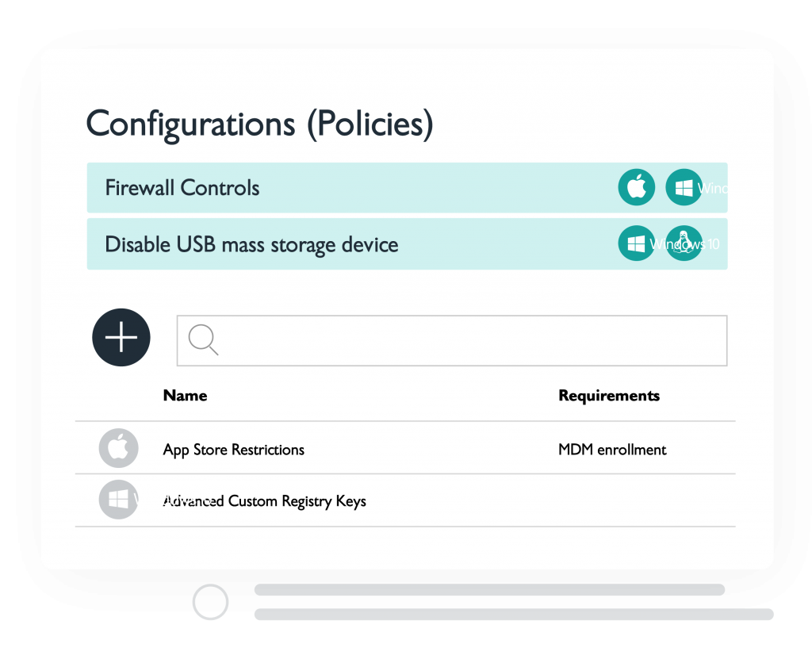Viewport: 812px width, 659px height.
Task: Sort list by Requirements column header
Action: 609,396
